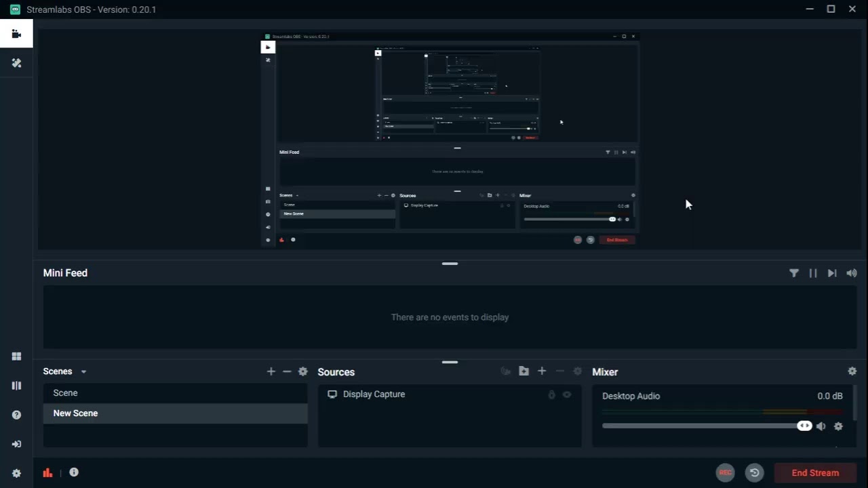The height and width of the screenshot is (488, 868).
Task: Expand the Scenes collection dropdown arrow
Action: click(x=83, y=372)
